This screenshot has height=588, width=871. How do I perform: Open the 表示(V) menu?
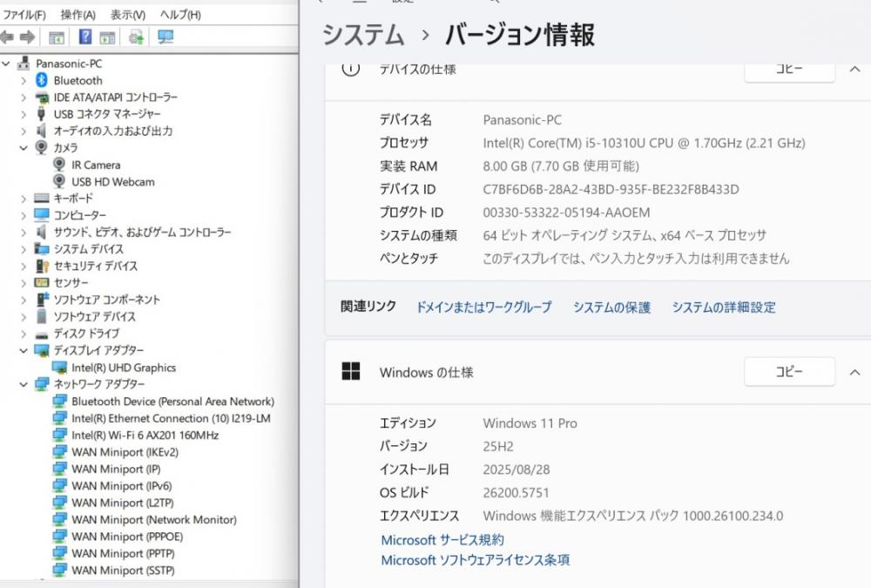(128, 15)
